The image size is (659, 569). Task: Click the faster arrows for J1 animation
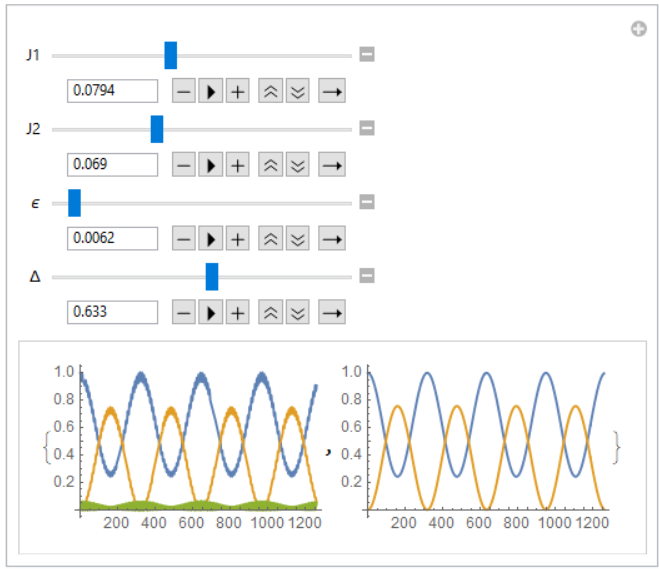pyautogui.click(x=270, y=91)
